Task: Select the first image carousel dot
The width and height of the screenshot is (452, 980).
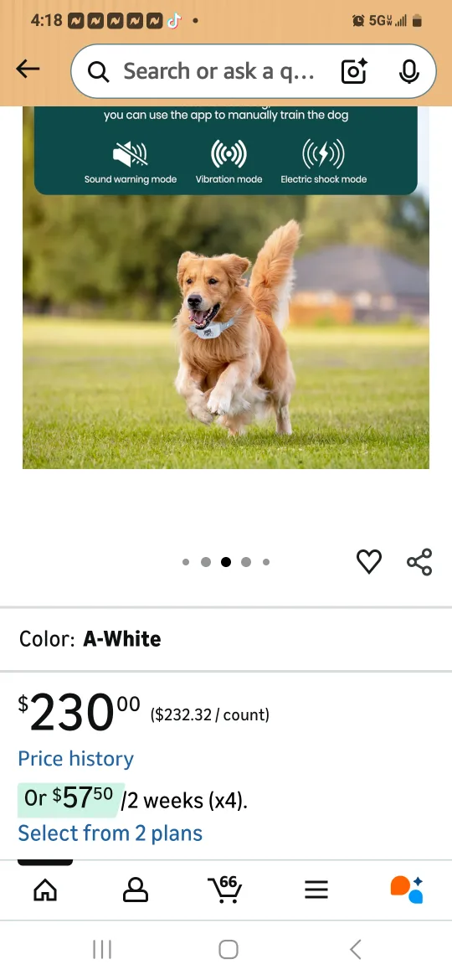Action: tap(186, 562)
